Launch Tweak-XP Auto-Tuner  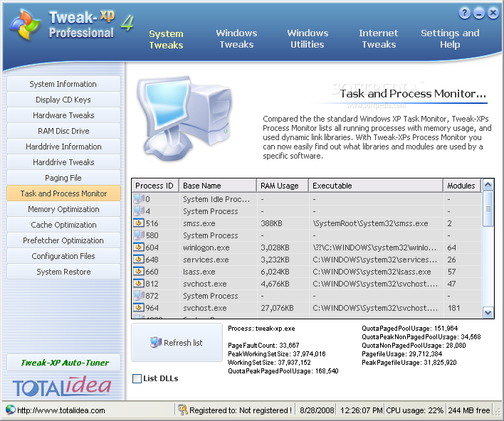tap(63, 363)
